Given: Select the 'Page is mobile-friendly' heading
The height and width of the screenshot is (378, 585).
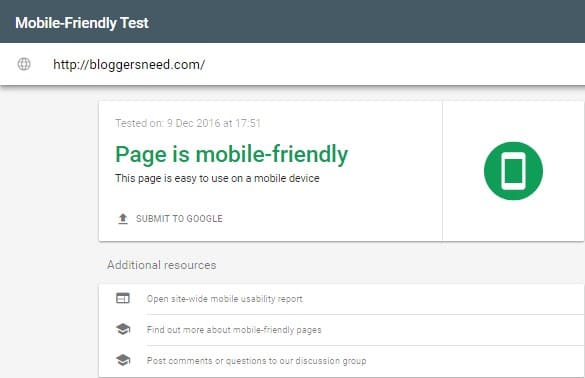Looking at the screenshot, I should click(x=231, y=154).
